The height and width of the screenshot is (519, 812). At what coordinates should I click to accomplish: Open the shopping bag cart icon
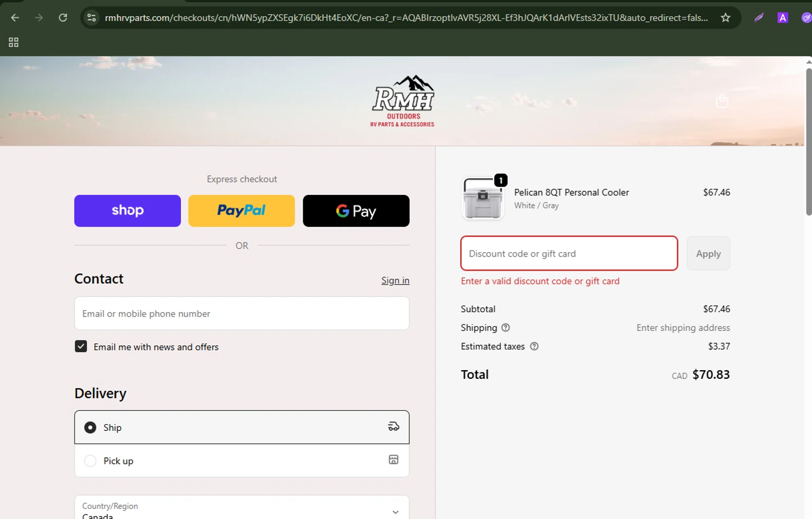(x=722, y=101)
